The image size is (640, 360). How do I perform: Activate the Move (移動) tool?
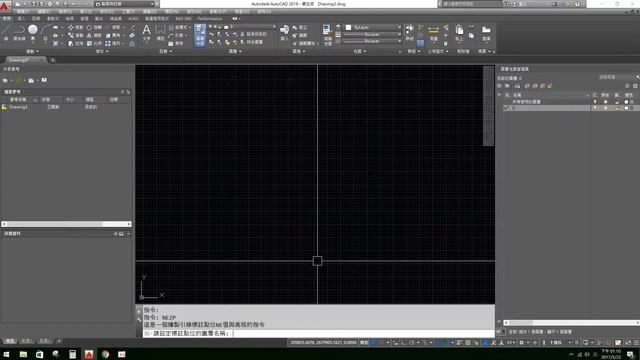coord(76,27)
